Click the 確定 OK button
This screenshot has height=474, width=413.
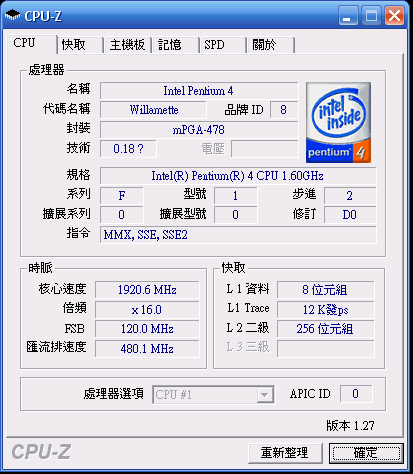coord(366,453)
